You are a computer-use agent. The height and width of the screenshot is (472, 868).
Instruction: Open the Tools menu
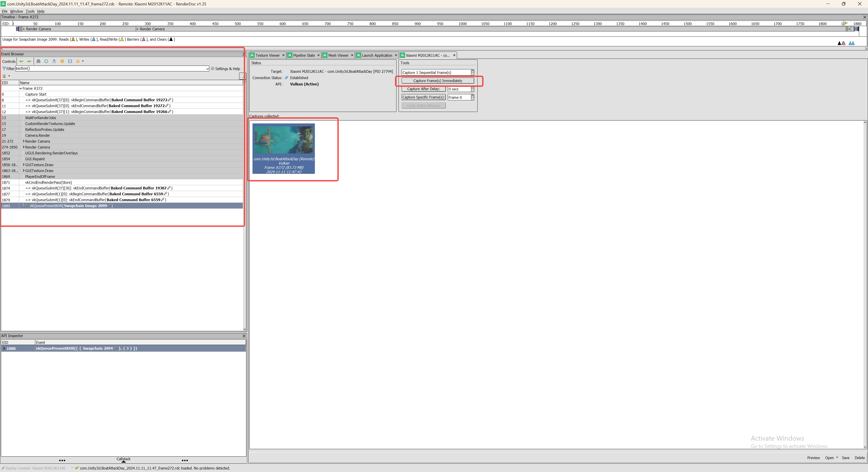[30, 11]
